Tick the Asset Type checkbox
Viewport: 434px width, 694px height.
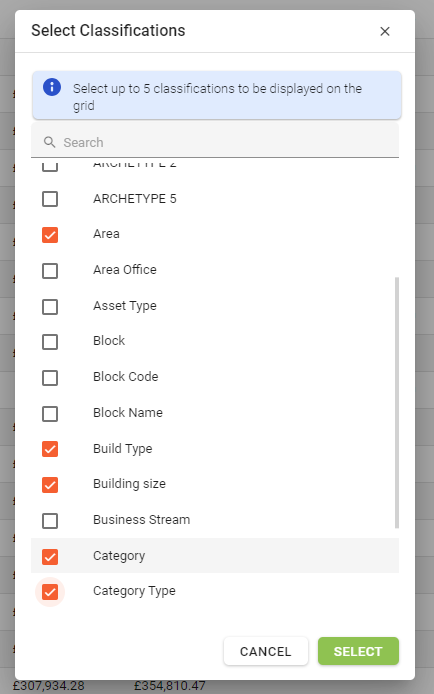coord(50,306)
